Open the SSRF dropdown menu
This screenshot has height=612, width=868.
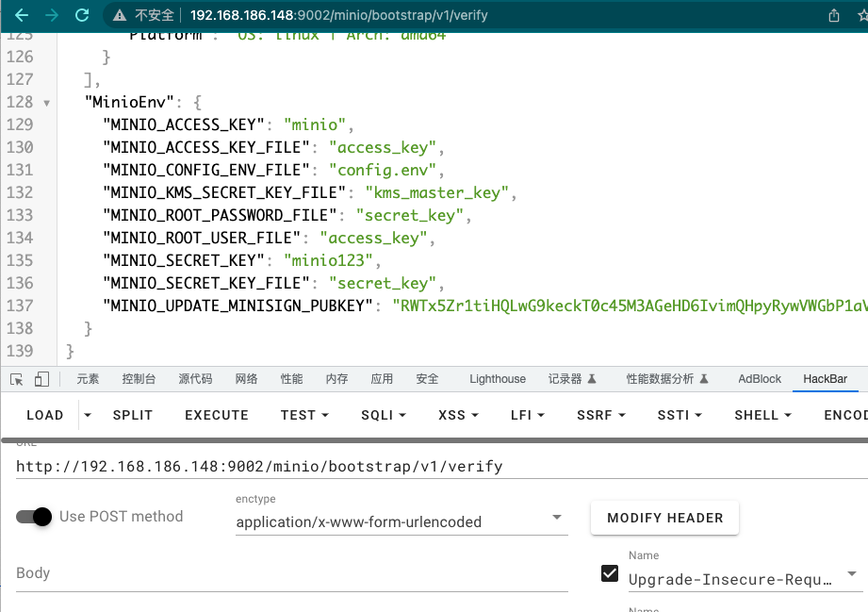coord(601,415)
